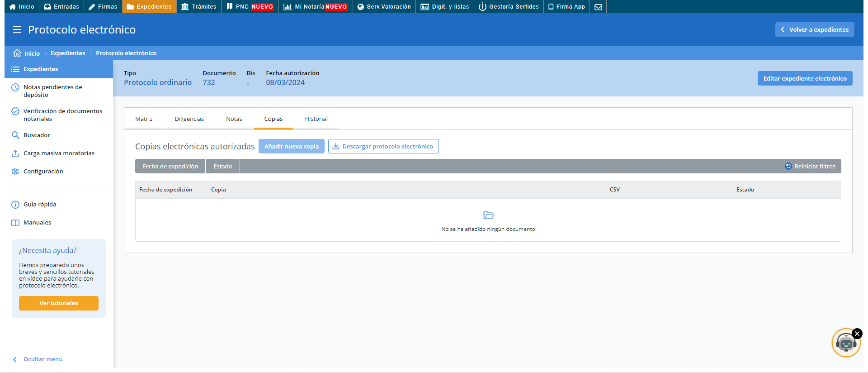
Task: Collapse the sidebar with Ocultar menú
Action: 42,359
